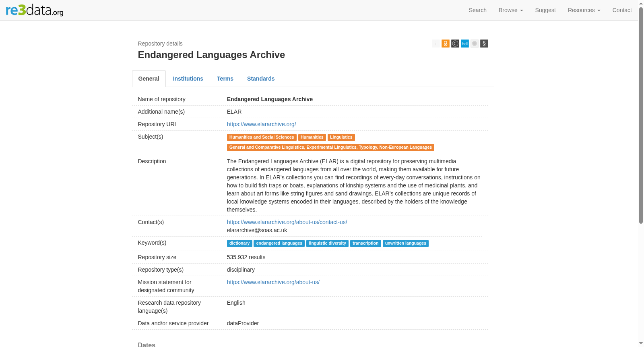Click the 'Dates' section heading
This screenshot has width=644, height=347.
point(147,345)
